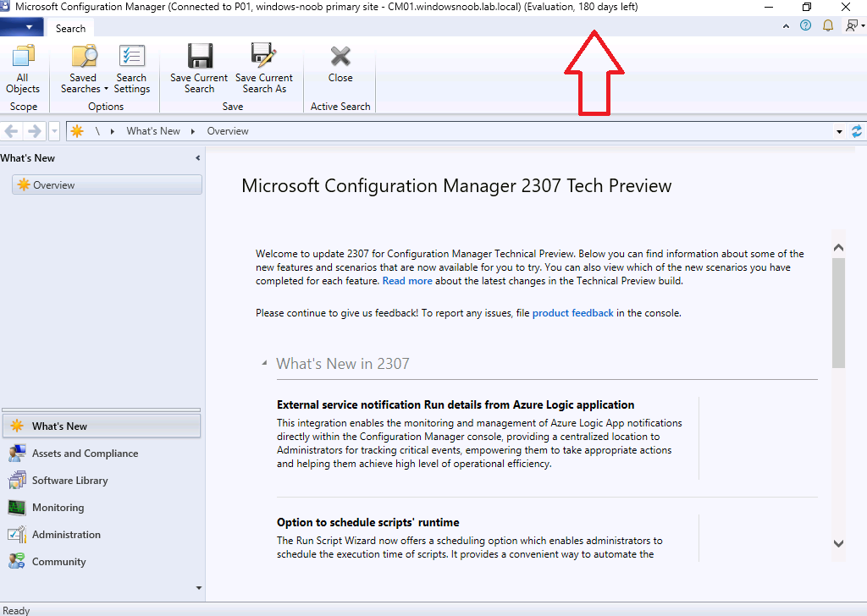Open the help icon in the ribbon bar

point(806,25)
